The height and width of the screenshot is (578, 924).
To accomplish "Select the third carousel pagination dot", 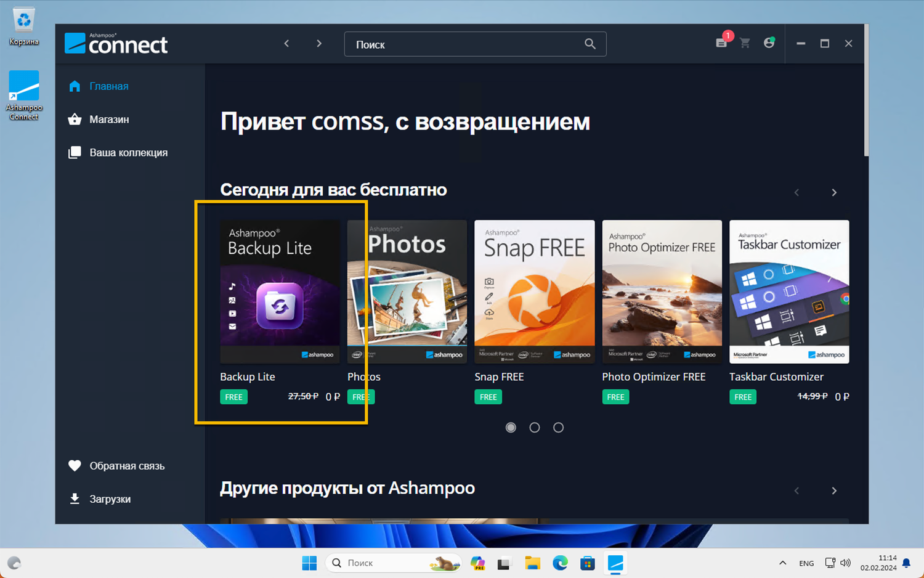I will pyautogui.click(x=558, y=427).
